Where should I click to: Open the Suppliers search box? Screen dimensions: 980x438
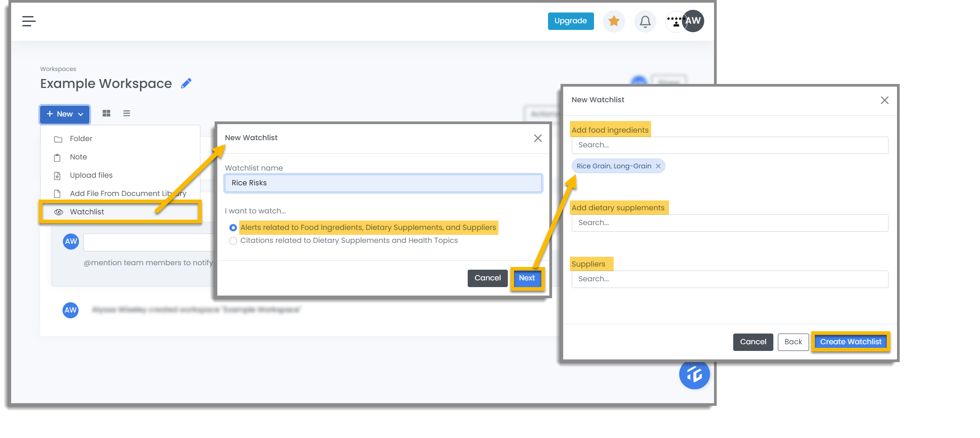tap(730, 279)
